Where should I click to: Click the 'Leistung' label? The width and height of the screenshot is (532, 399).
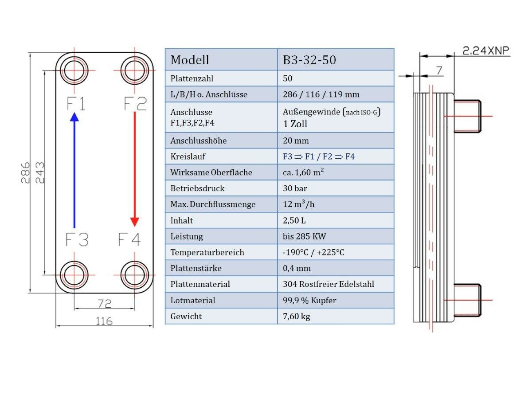pyautogui.click(x=187, y=236)
